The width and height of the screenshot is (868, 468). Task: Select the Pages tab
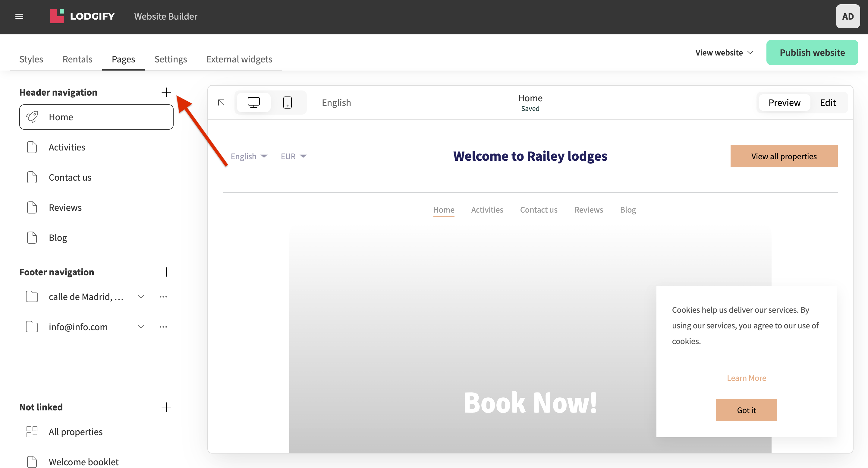pyautogui.click(x=123, y=59)
